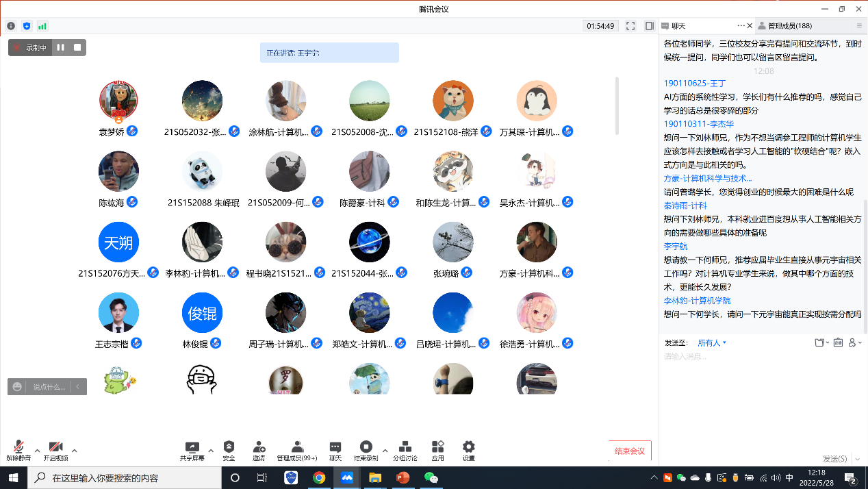The width and height of the screenshot is (868, 489).
Task: Toggle 开启视频 camera on
Action: pos(55,450)
